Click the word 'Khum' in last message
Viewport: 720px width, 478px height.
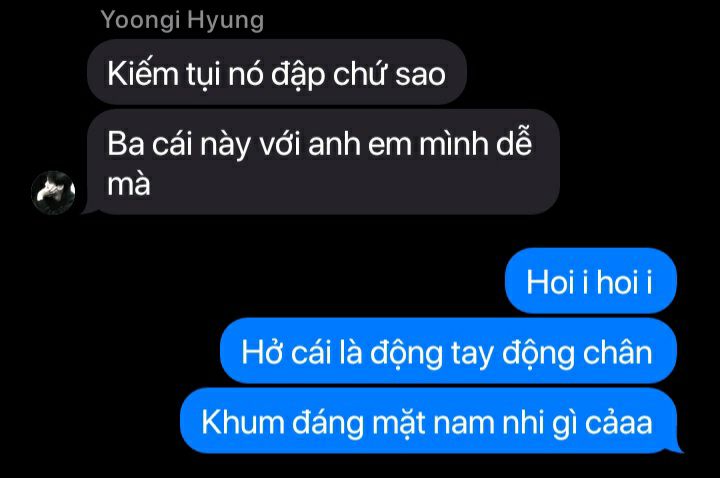(242, 422)
